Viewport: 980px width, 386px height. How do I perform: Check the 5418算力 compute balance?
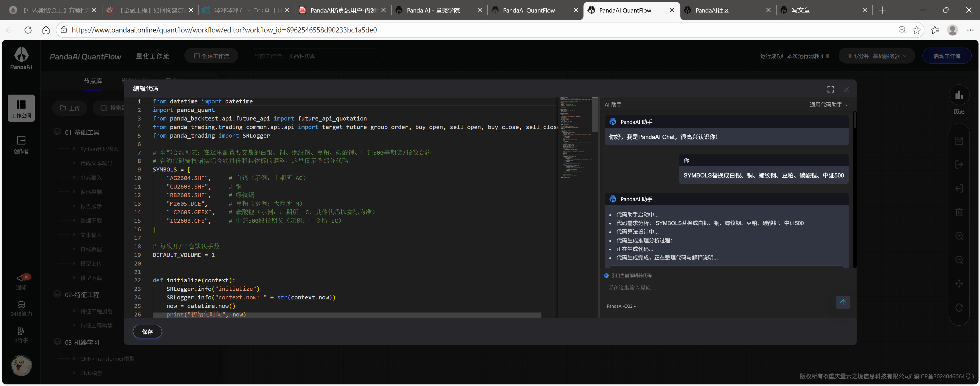pyautogui.click(x=21, y=309)
